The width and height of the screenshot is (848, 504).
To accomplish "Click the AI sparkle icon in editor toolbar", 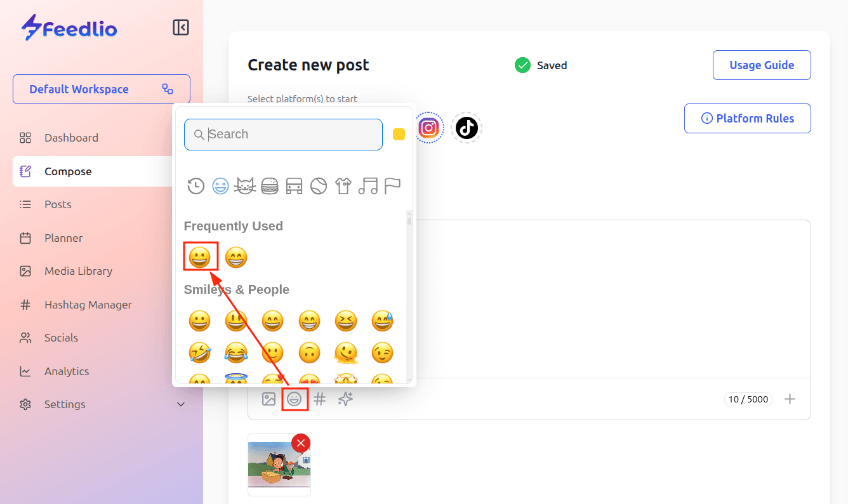I will click(x=345, y=399).
